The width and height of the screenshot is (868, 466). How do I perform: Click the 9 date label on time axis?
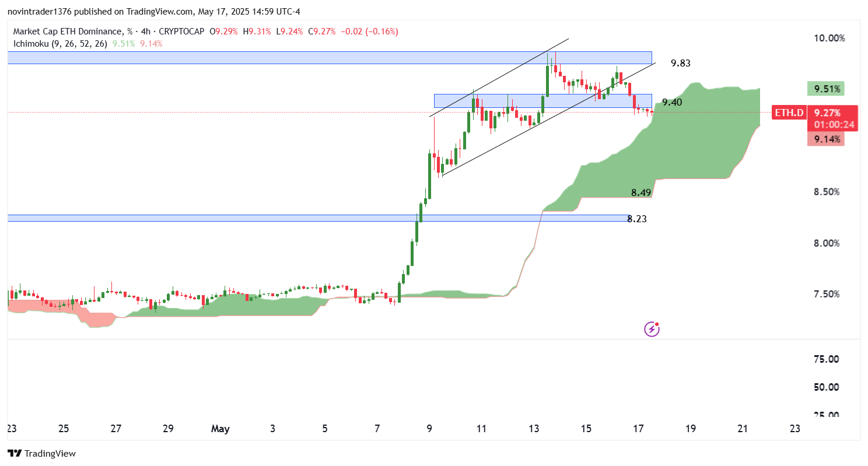429,429
